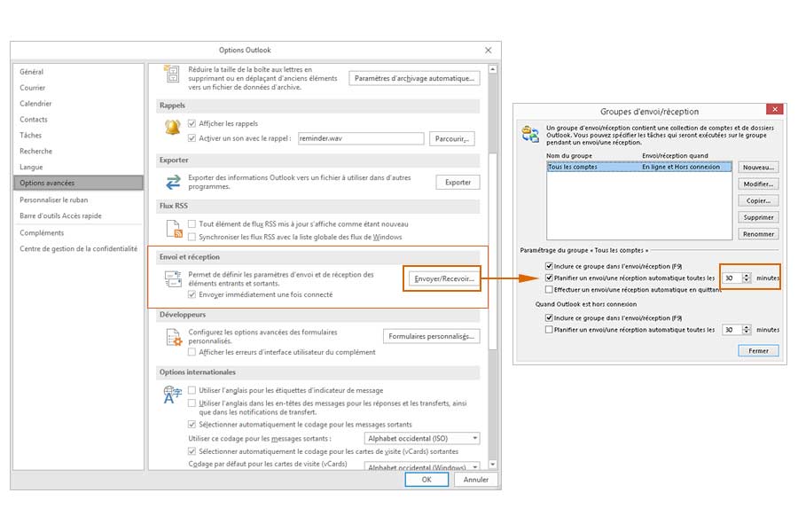Viewport: 798px width, 532px height.
Task: Open Centre de gestion de la confidentialité
Action: 78,248
